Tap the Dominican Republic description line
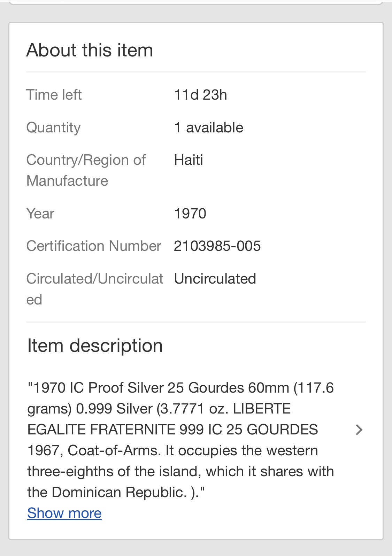Screen dimensions: 392x556 (116, 492)
